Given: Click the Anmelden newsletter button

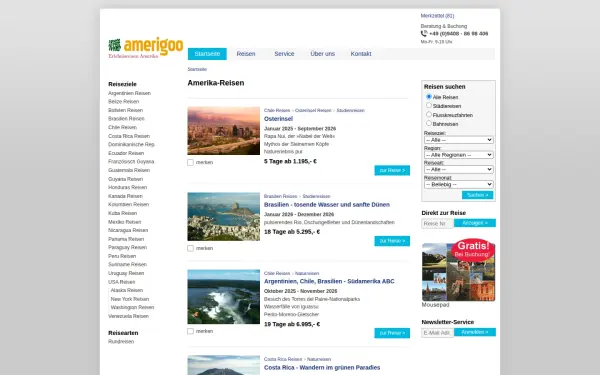Looking at the screenshot, I should point(475,332).
